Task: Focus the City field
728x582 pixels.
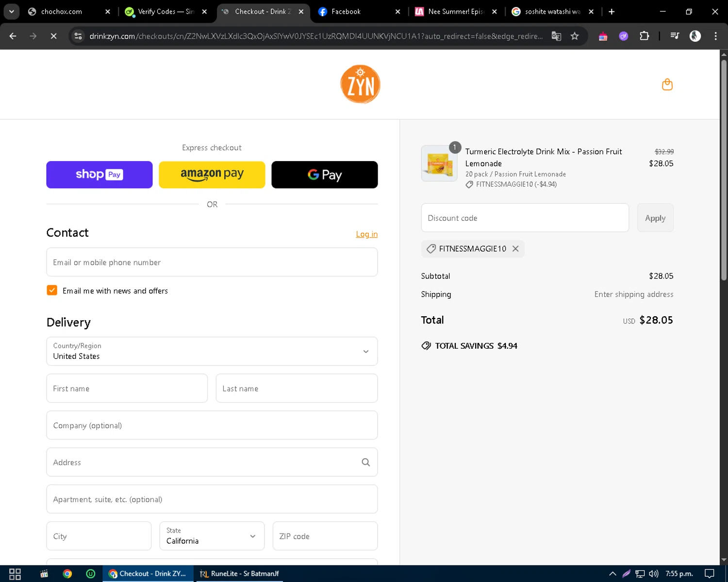Action: pyautogui.click(x=99, y=536)
